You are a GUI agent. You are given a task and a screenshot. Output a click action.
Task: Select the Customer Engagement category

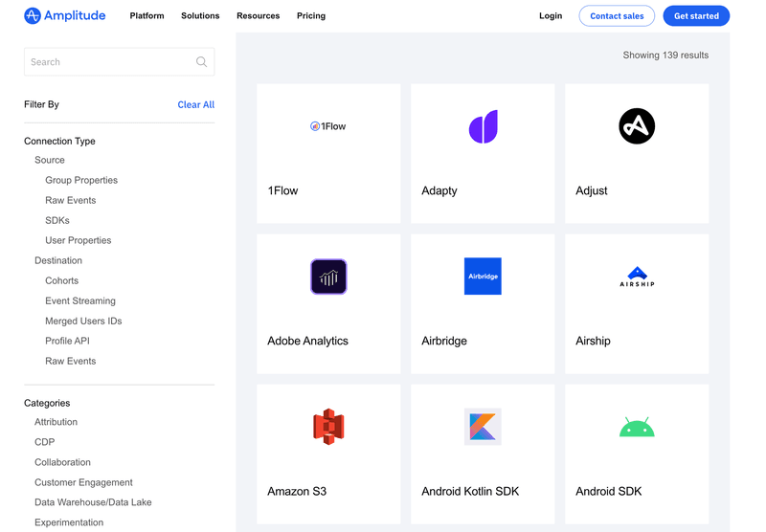coord(83,482)
